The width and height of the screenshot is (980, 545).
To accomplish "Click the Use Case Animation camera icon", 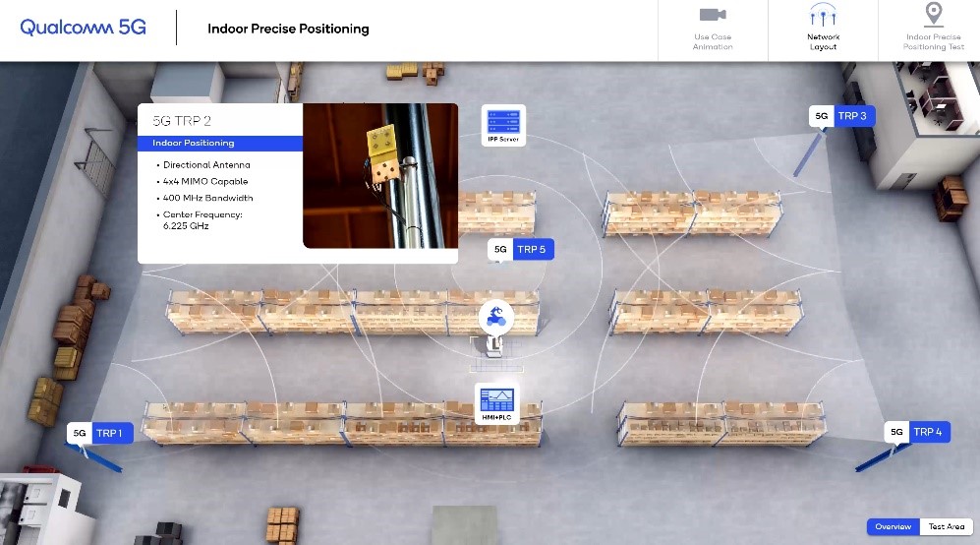I will point(713,15).
